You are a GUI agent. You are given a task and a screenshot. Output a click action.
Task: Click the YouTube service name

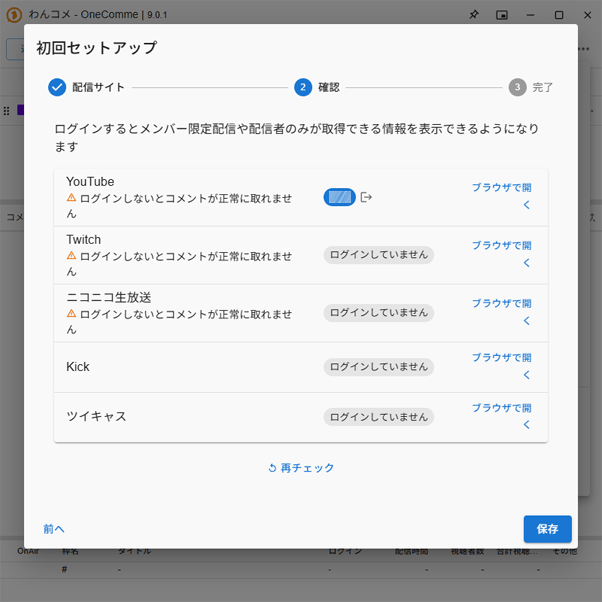(90, 181)
